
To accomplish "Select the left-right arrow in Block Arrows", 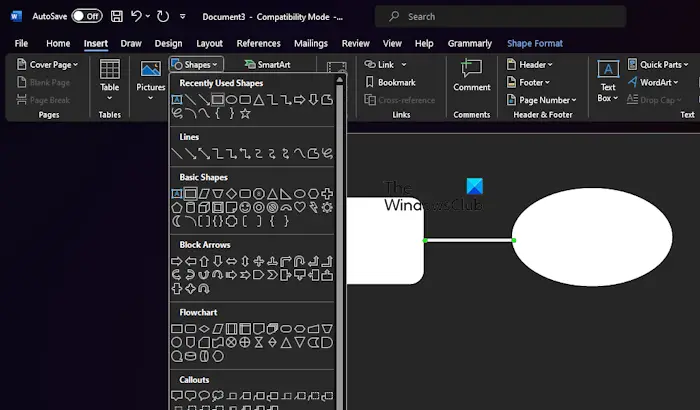I will pos(231,261).
